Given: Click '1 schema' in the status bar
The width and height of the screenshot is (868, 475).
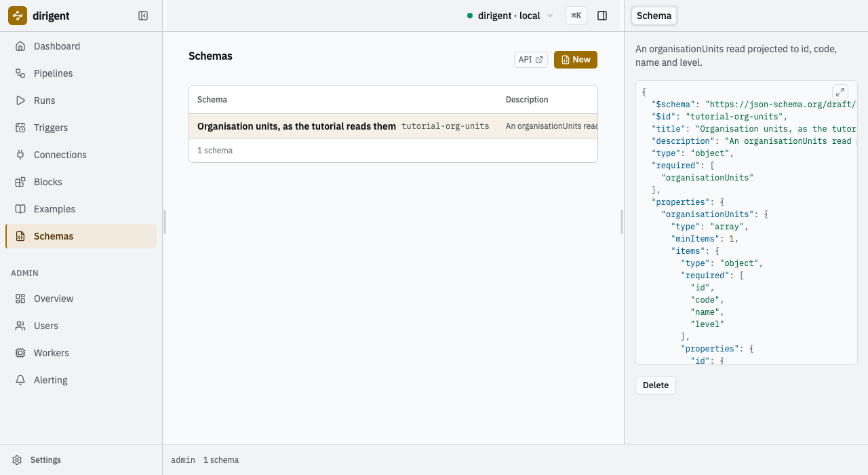Looking at the screenshot, I should [x=221, y=460].
